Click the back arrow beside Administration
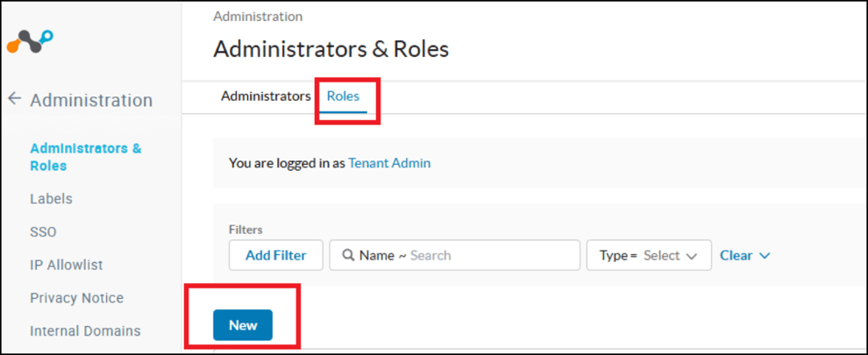 click(14, 99)
